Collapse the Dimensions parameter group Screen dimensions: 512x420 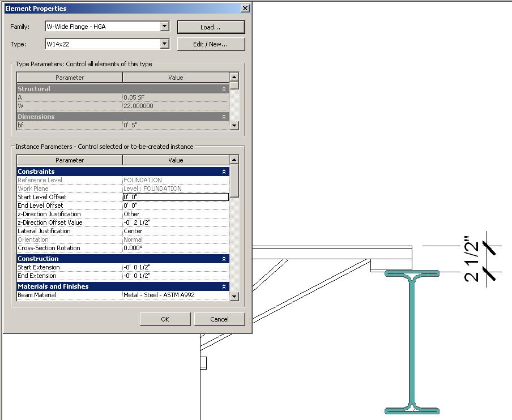pyautogui.click(x=224, y=117)
